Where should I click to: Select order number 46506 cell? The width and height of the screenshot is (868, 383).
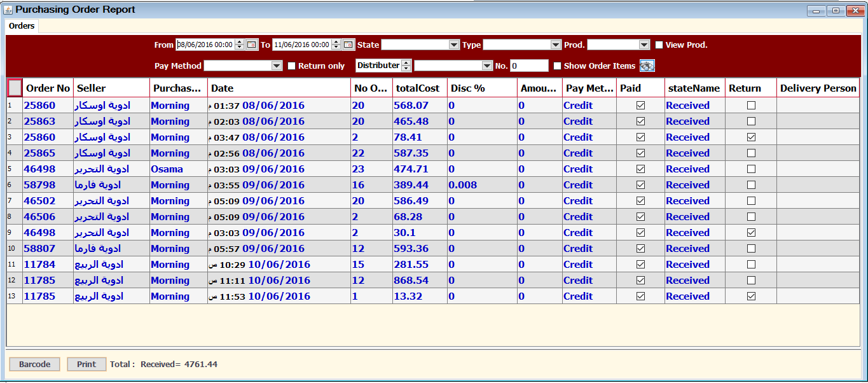pos(48,217)
